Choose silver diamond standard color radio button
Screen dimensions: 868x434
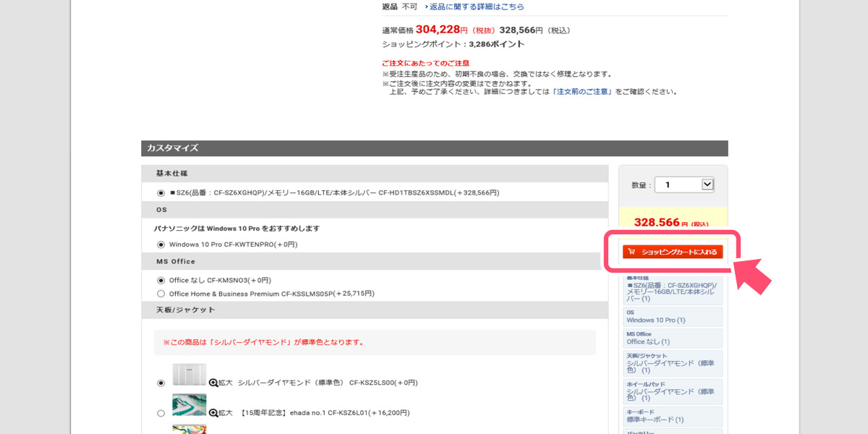click(x=161, y=383)
